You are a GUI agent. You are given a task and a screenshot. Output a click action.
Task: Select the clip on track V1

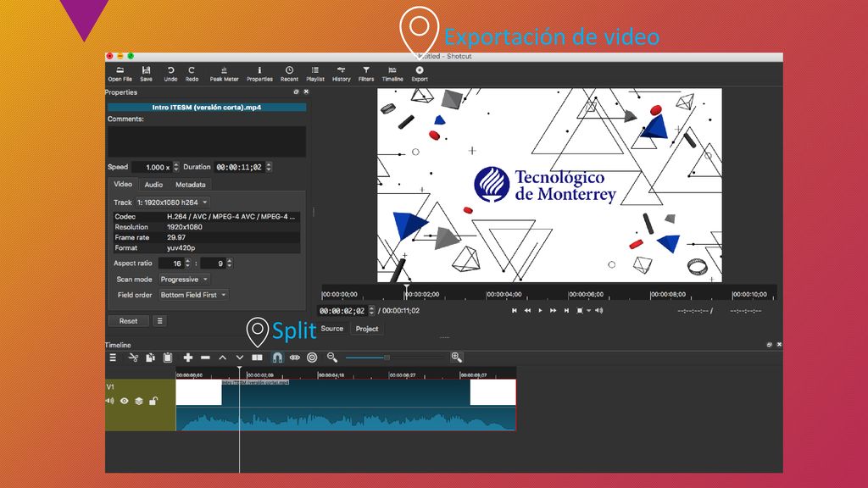(346, 405)
